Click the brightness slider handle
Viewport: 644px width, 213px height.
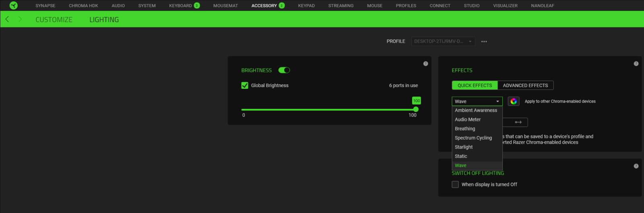pos(416,109)
